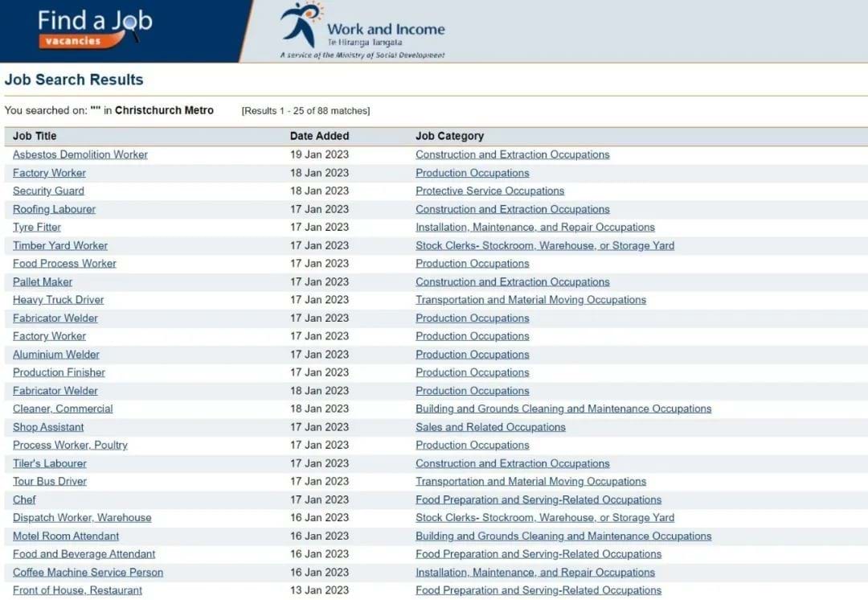Open the Fabricator Welder job dated 18 Jan
This screenshot has width=868, height=600.
(55, 391)
